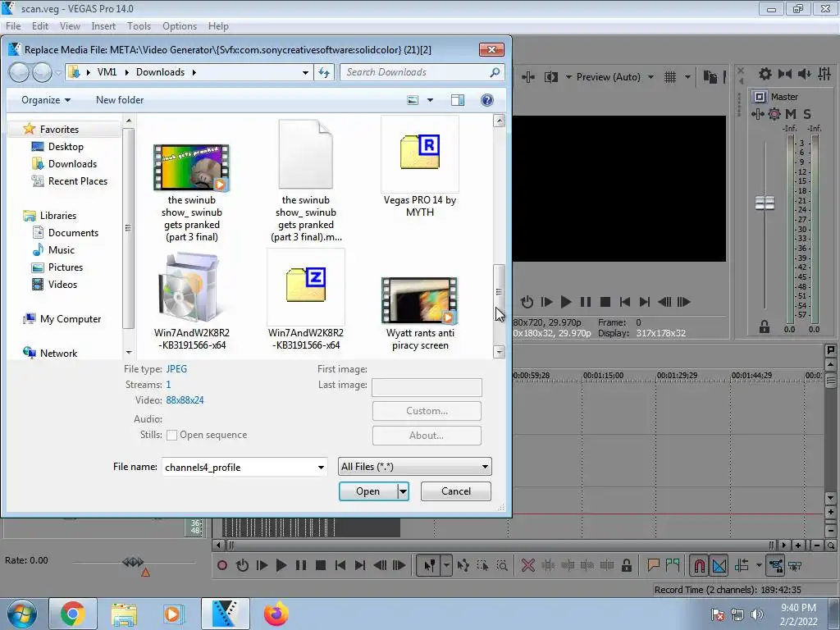Click the Downmix Output icon
Screen dimensions: 840x630
[x=785, y=74]
